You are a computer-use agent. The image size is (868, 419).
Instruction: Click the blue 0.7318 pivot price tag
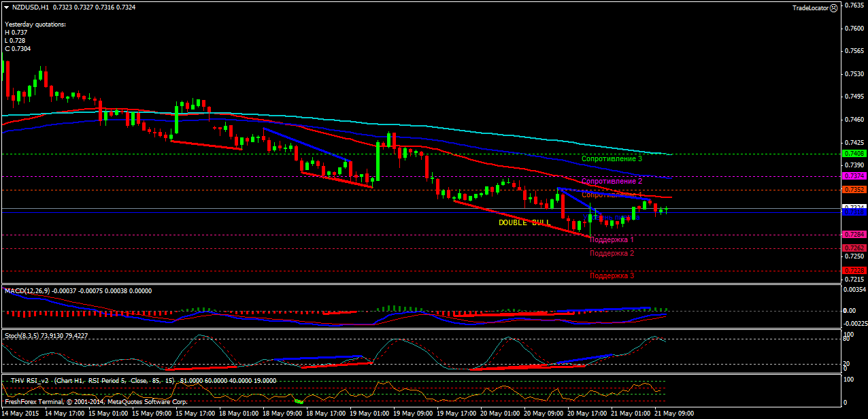[854, 212]
